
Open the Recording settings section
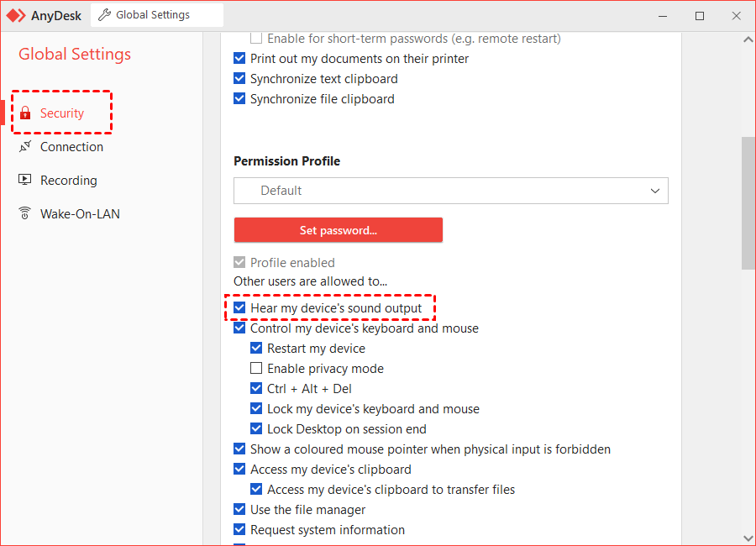pyautogui.click(x=68, y=181)
